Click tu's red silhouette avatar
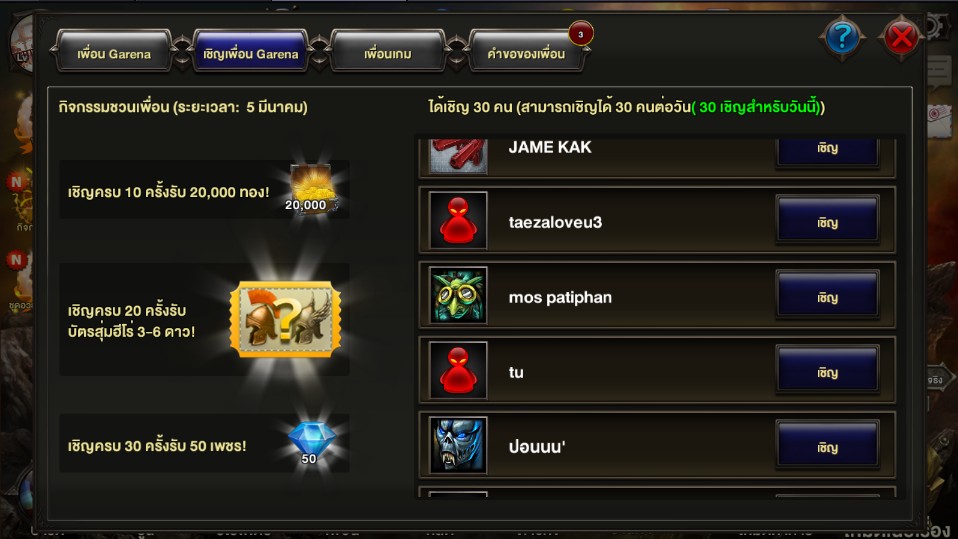The width and height of the screenshot is (958, 539). pos(458,370)
